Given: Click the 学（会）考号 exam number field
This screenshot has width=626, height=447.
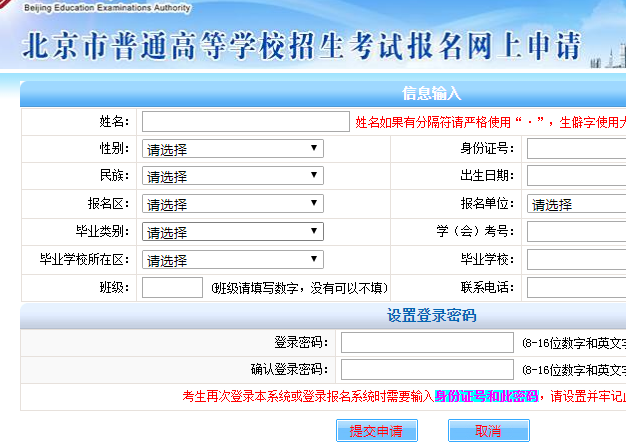Looking at the screenshot, I should (576, 231).
